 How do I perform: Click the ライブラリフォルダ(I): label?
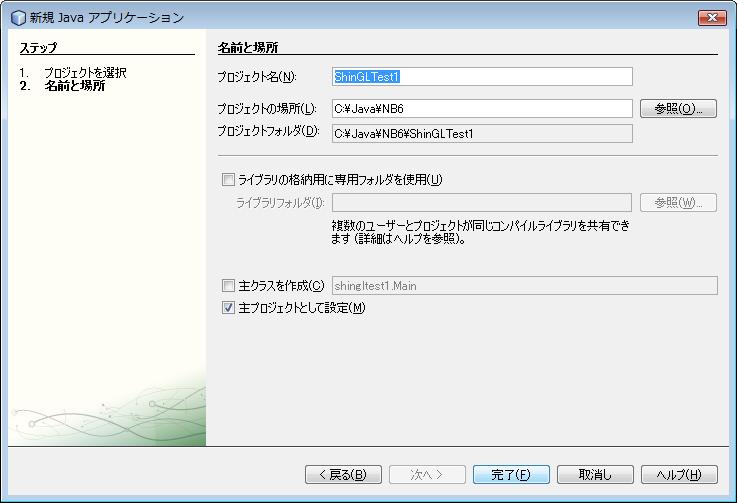pos(280,203)
